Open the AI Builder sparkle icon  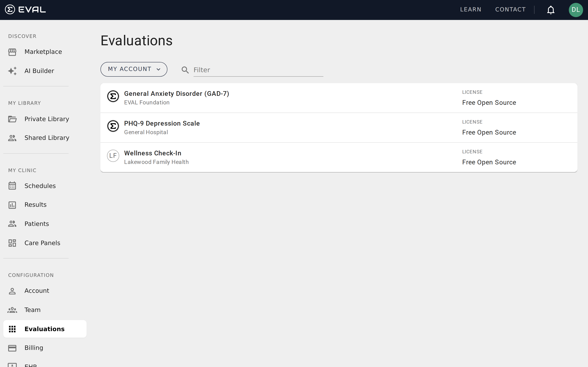(x=12, y=71)
